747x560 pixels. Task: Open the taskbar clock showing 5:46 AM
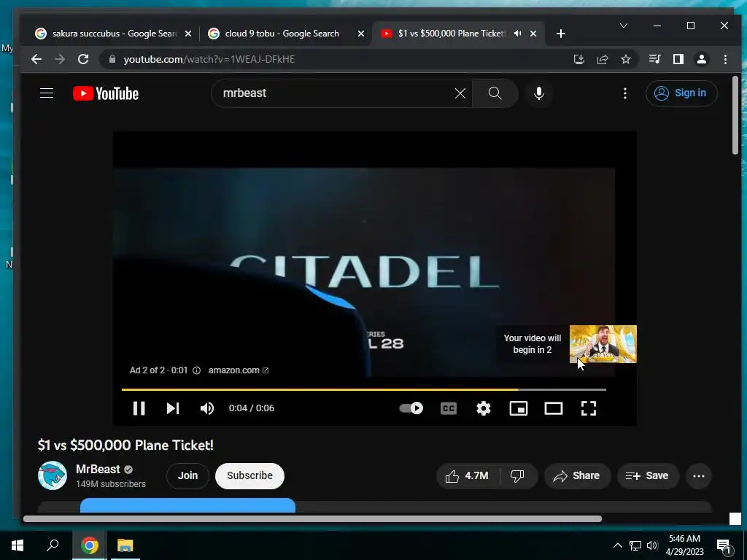684,545
